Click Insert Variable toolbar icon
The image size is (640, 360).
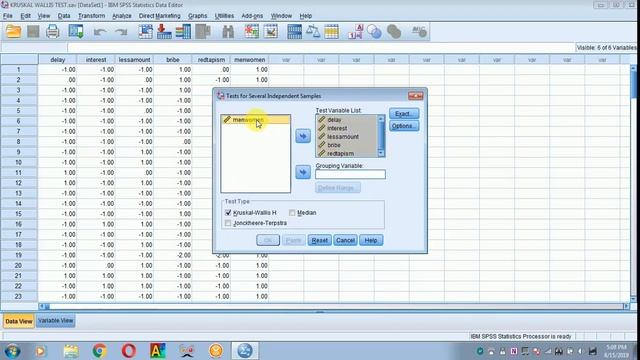271,31
